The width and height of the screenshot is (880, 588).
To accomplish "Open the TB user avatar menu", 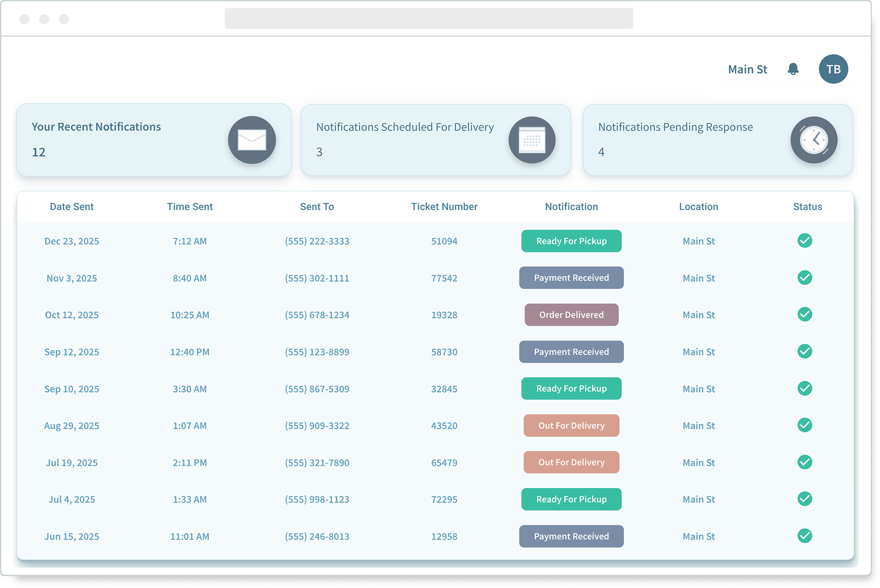I will click(x=833, y=69).
